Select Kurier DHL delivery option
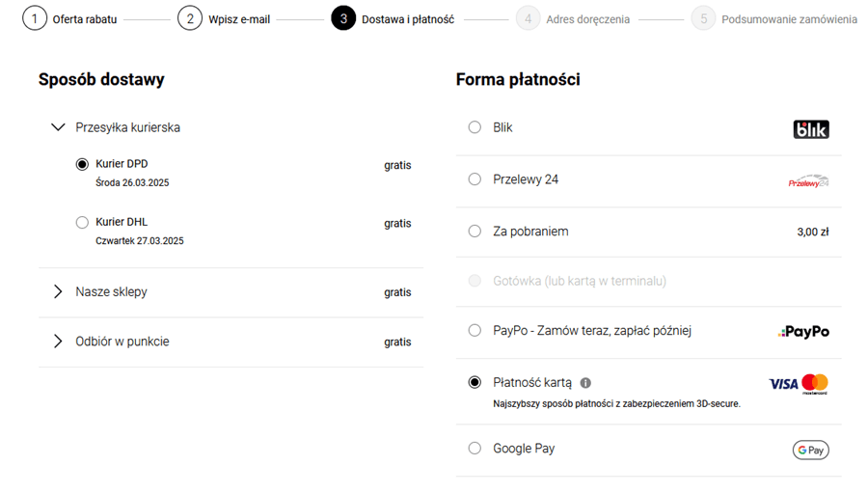The width and height of the screenshot is (868, 493). (x=82, y=223)
